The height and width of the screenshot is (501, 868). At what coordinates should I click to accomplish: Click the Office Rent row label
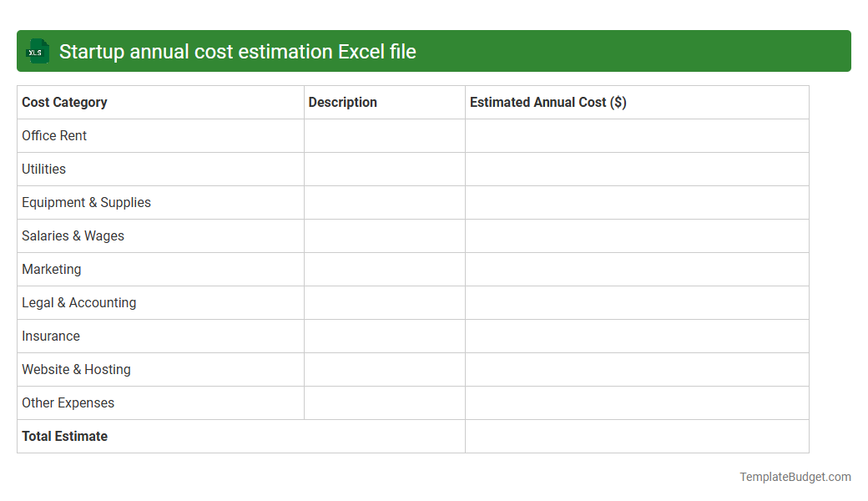point(54,135)
